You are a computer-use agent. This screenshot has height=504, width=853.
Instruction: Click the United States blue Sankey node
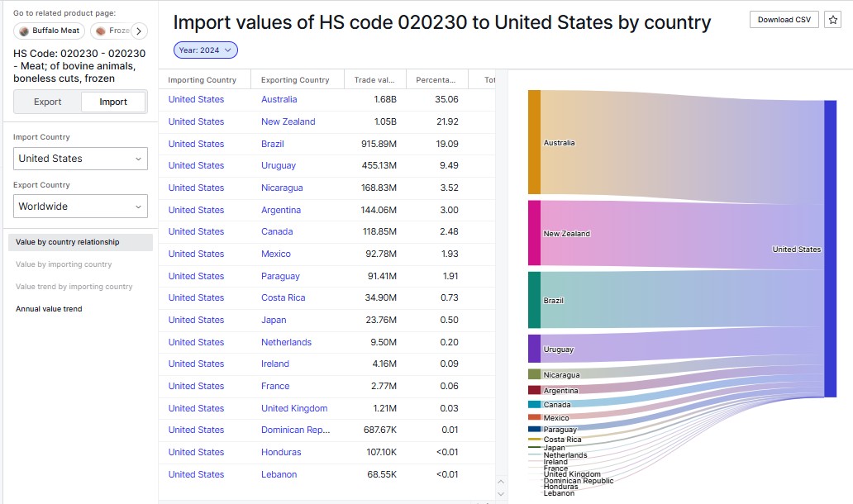830,249
